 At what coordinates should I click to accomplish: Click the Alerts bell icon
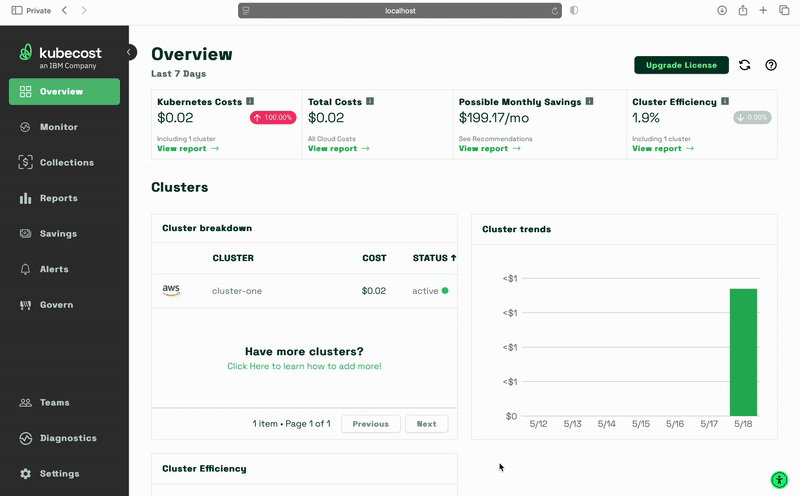[x=25, y=269]
